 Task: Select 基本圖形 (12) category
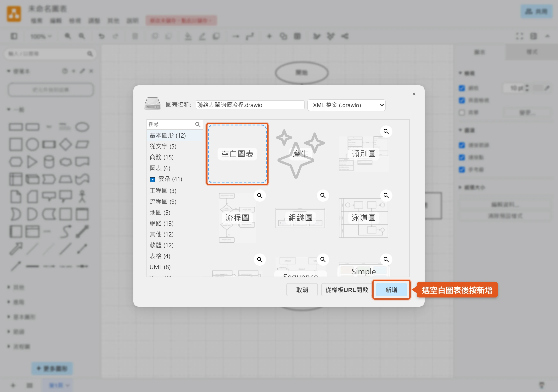(175, 135)
